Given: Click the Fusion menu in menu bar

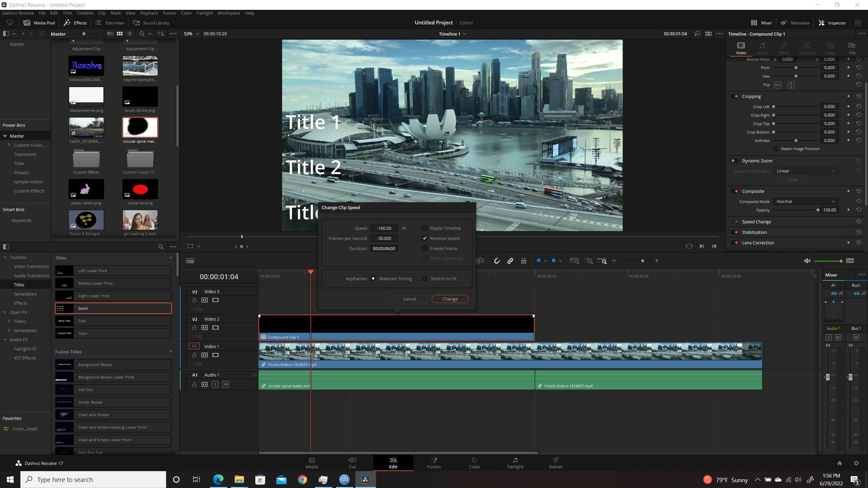Looking at the screenshot, I should point(169,13).
